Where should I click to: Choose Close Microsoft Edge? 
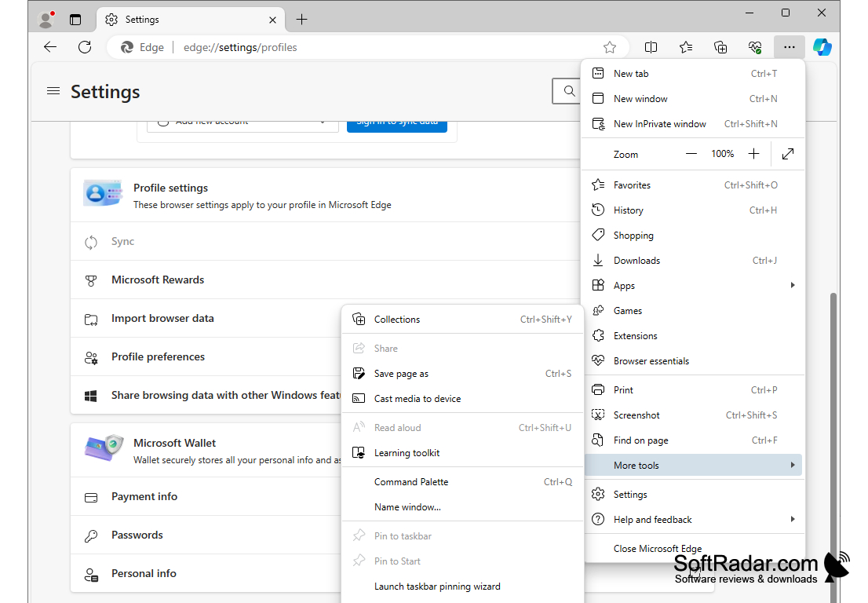[693, 549]
